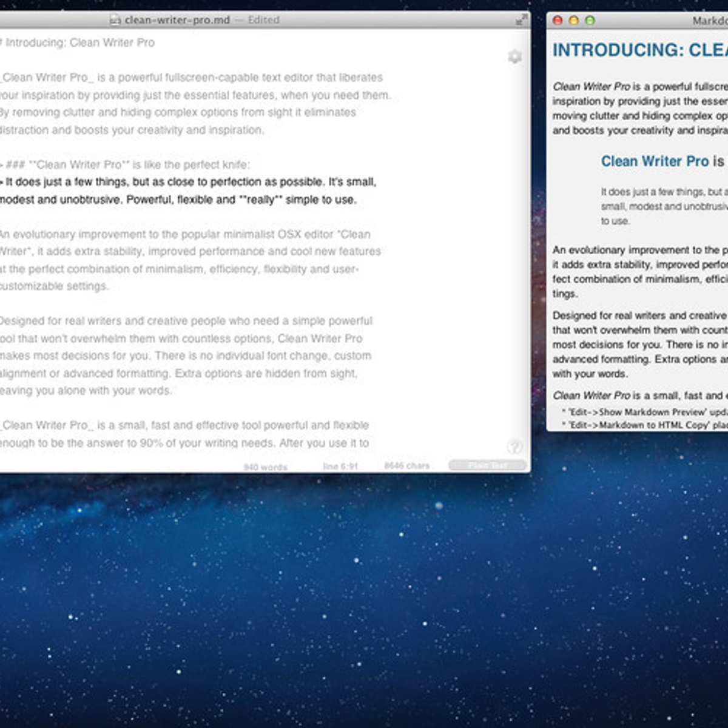
Task: Click the 940 words counter
Action: click(x=265, y=467)
